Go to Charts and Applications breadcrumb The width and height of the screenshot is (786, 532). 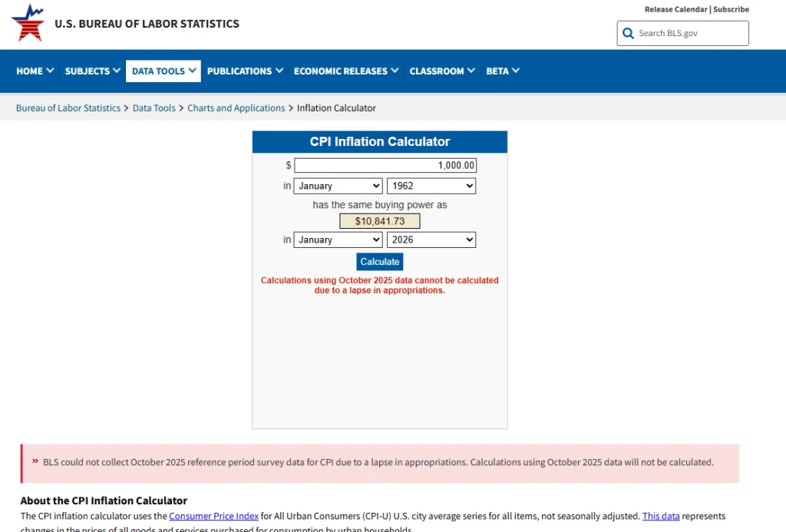point(236,107)
